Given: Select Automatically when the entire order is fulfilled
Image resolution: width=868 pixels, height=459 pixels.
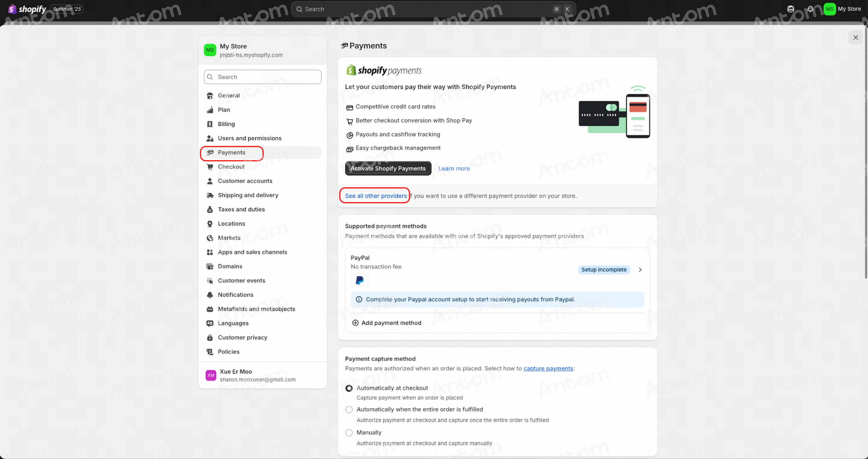Looking at the screenshot, I should (x=349, y=409).
